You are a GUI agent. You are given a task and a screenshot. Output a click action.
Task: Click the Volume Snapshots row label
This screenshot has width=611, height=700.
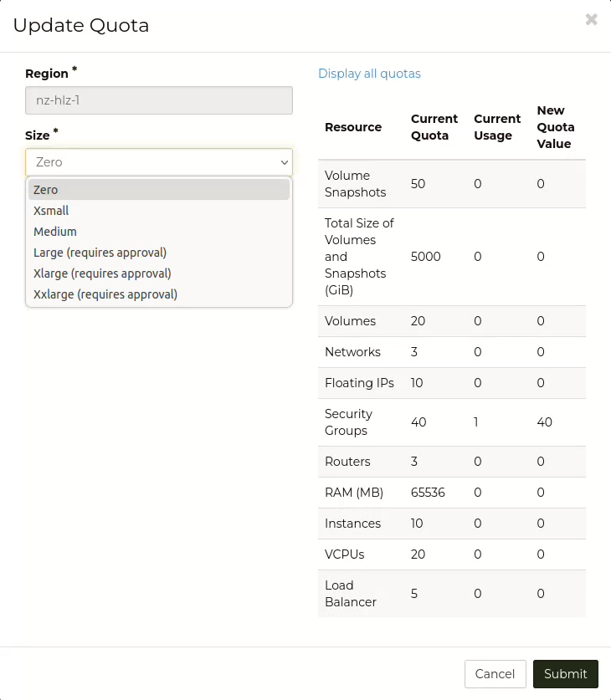[355, 184]
